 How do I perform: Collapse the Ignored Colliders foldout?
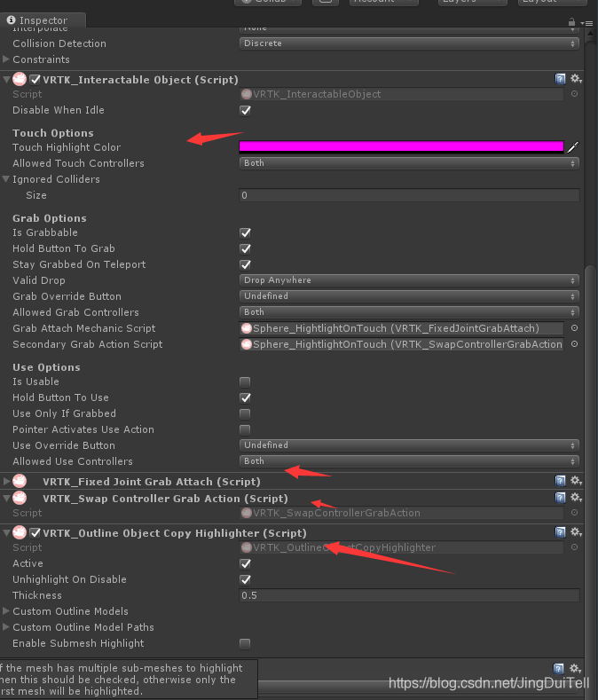[6, 179]
